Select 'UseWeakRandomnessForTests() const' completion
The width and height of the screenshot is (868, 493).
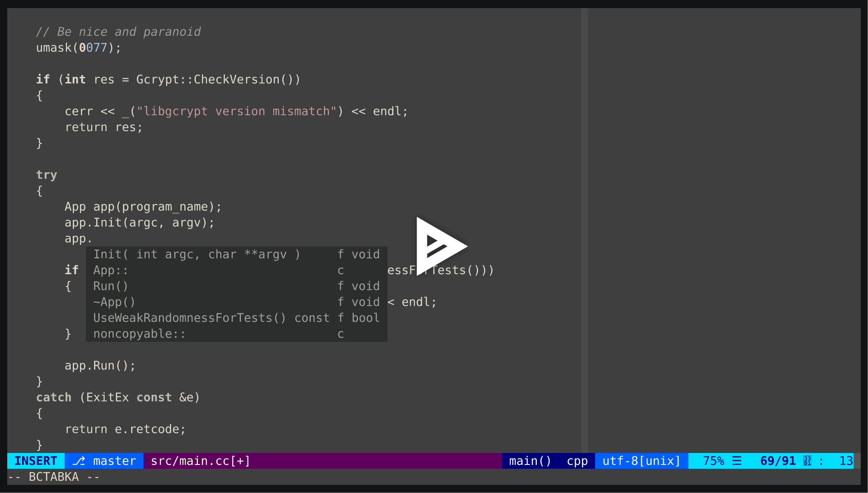(237, 318)
